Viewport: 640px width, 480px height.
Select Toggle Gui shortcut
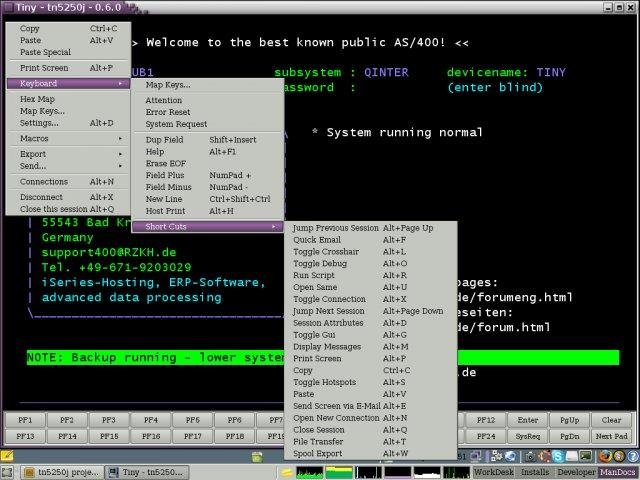click(x=370, y=335)
